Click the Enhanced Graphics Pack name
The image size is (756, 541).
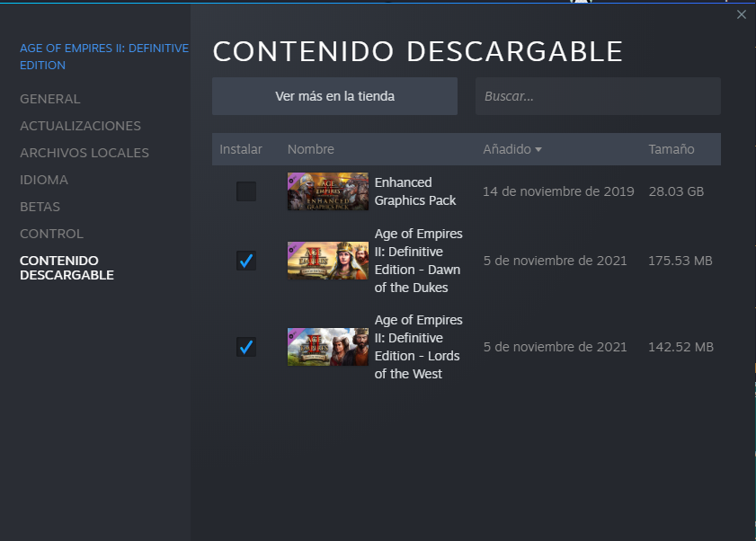415,191
